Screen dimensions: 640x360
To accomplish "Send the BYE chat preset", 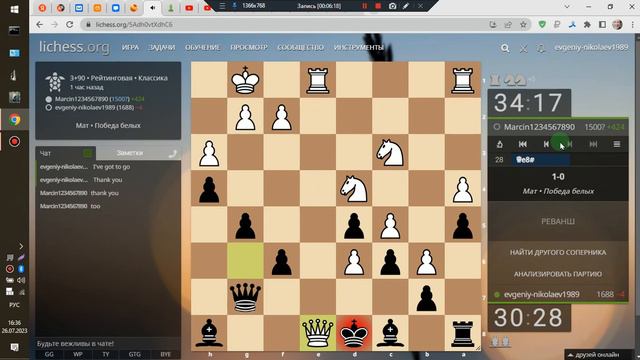I will click(166, 354).
